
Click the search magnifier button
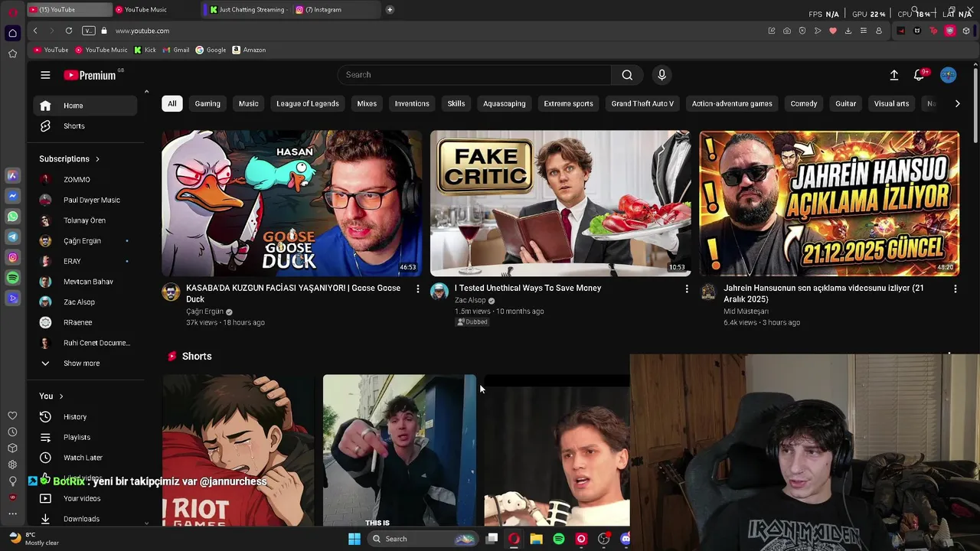[627, 75]
